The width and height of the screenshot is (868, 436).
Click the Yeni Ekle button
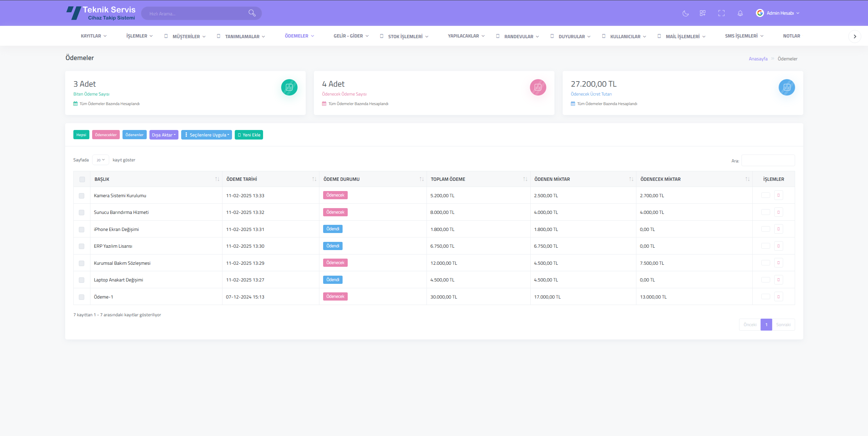click(x=249, y=135)
